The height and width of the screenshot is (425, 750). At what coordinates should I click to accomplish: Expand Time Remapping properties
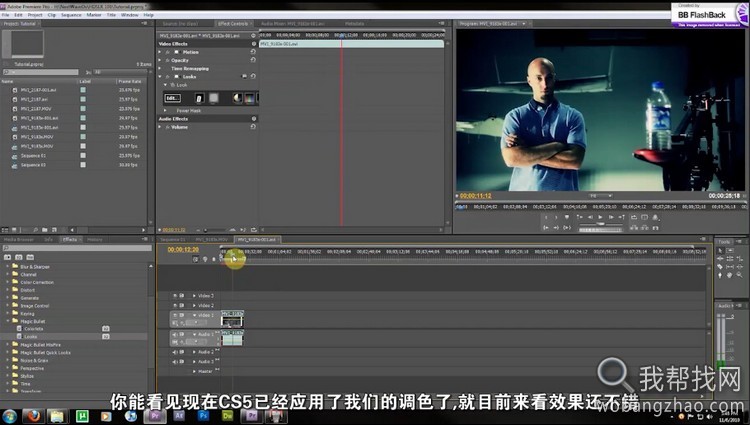(x=160, y=68)
